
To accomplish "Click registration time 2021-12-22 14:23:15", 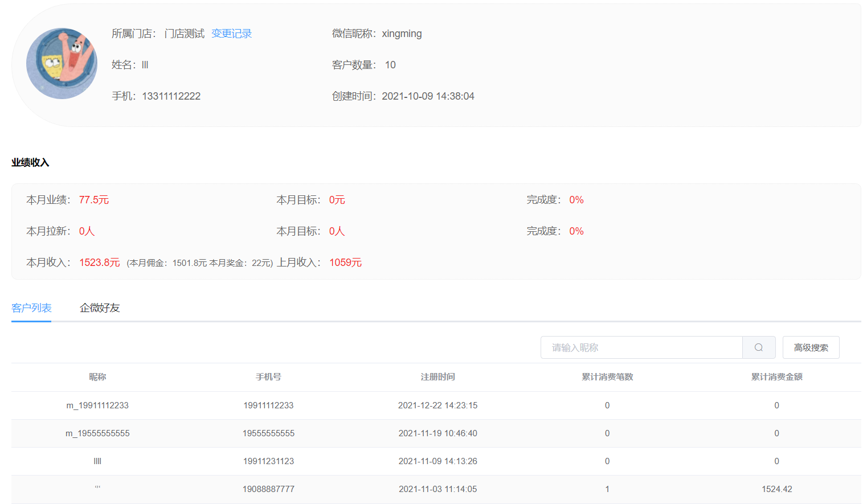I will click(437, 405).
